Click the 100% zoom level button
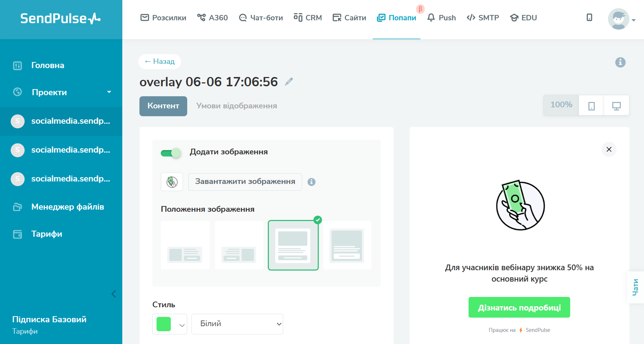 click(561, 105)
